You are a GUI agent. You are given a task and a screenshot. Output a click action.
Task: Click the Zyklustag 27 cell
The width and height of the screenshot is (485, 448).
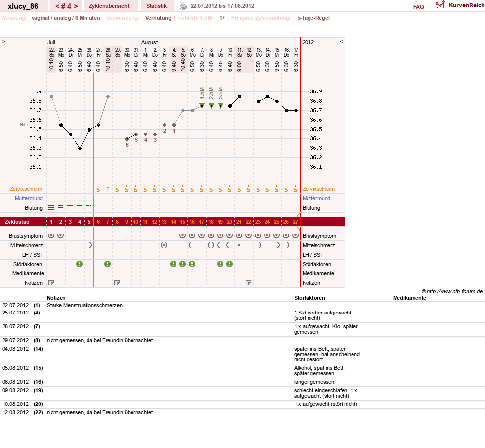click(295, 222)
